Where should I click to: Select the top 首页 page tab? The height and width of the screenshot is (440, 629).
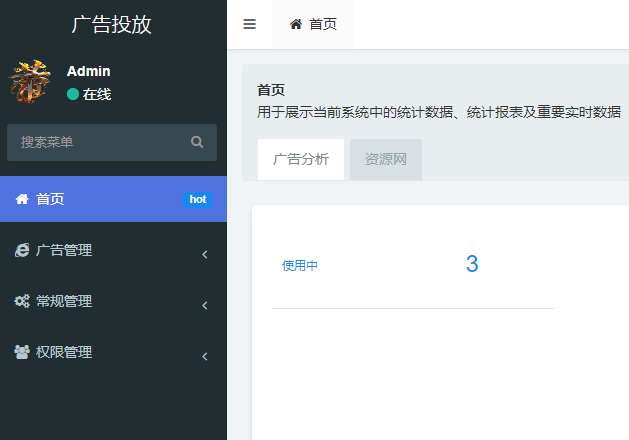pyautogui.click(x=313, y=24)
